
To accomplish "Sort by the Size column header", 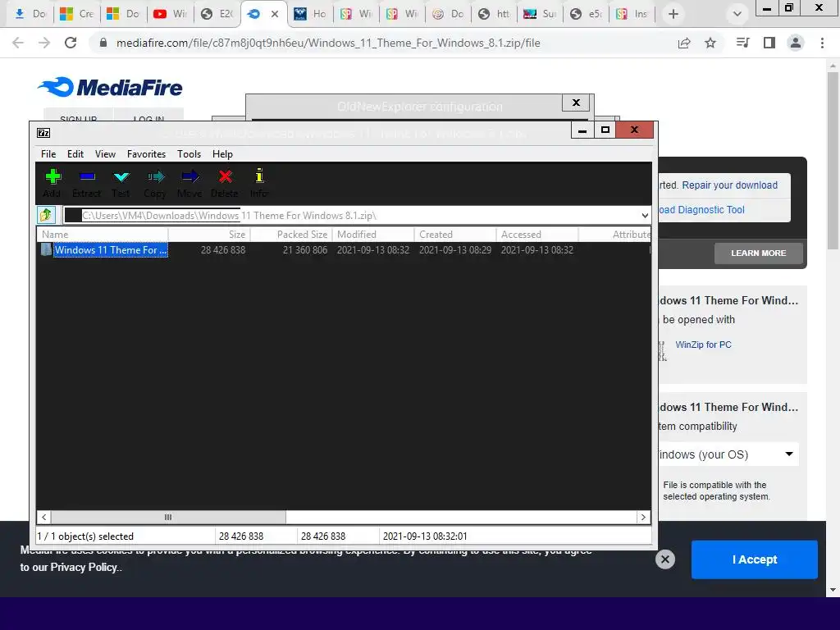I will [209, 235].
